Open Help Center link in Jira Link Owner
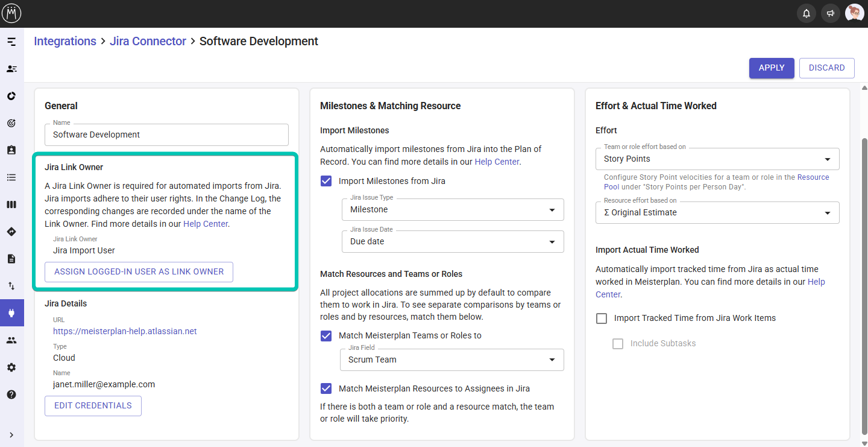This screenshot has width=868, height=447. pos(206,224)
